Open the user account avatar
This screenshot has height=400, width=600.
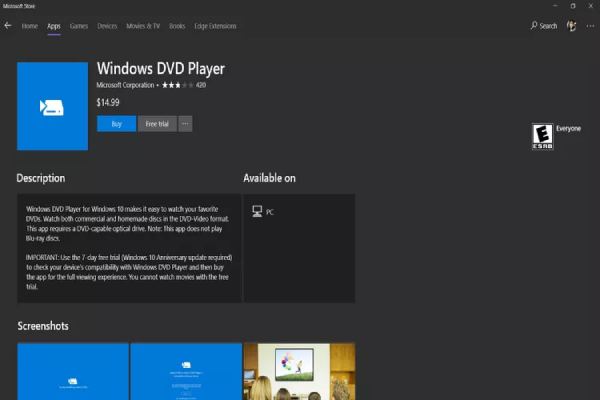571,26
